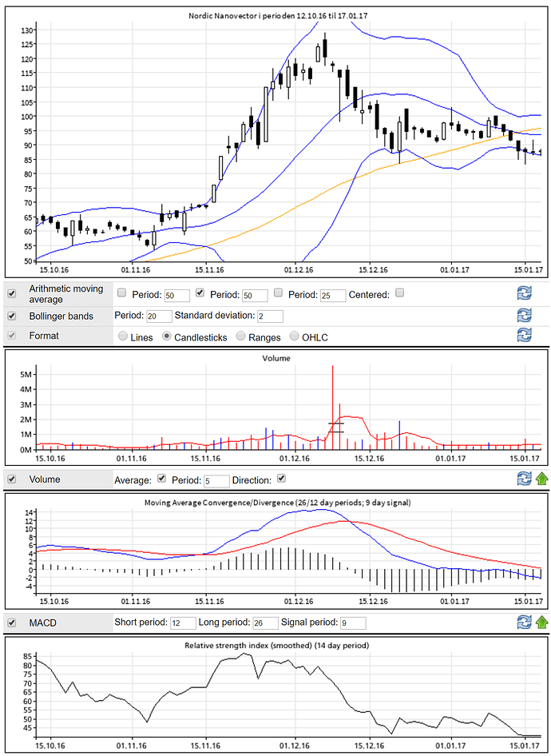Toggle the Format row checkbox
Screen dimensions: 551x756
(x=12, y=335)
